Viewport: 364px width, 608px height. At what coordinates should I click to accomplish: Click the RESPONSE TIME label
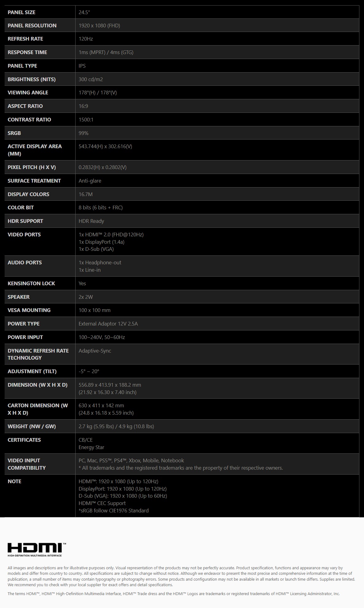pos(27,52)
